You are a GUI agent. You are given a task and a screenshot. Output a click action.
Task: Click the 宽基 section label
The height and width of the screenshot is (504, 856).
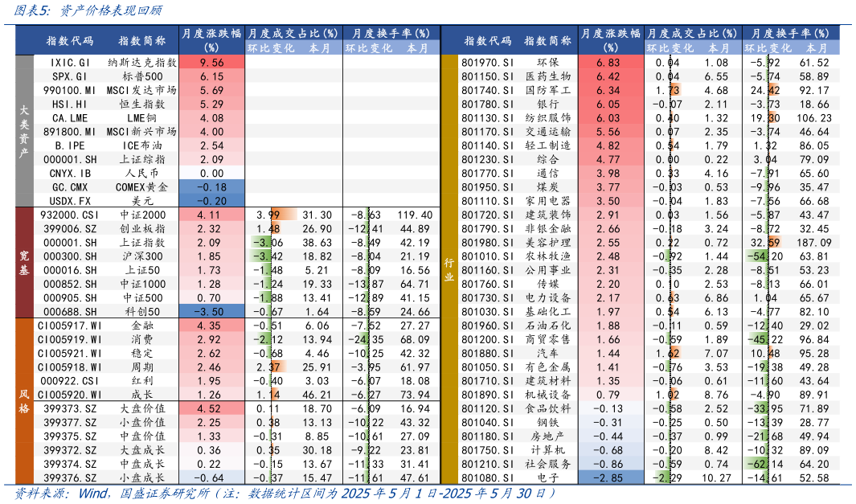coord(23,264)
